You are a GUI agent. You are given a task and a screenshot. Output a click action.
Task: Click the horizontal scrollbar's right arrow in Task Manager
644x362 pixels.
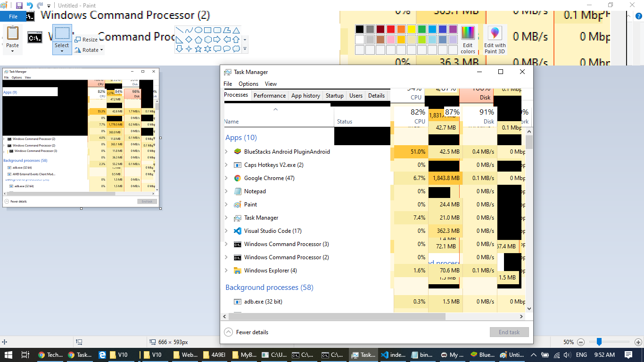[521, 317]
